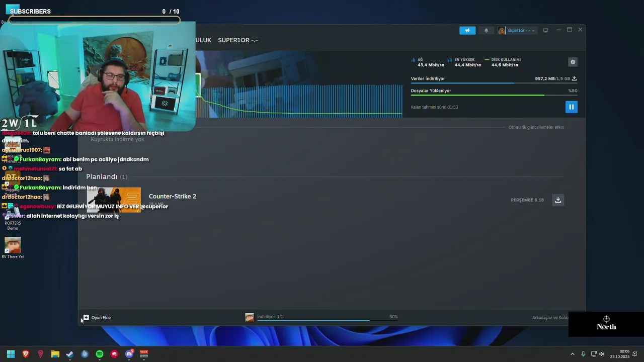Click the Dosyalar Yükleniyor green progress bar

[x=494, y=95]
